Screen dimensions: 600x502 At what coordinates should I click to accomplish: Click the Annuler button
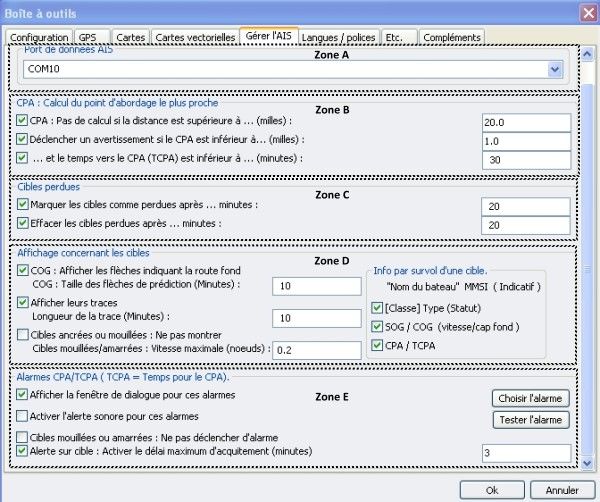point(561,491)
